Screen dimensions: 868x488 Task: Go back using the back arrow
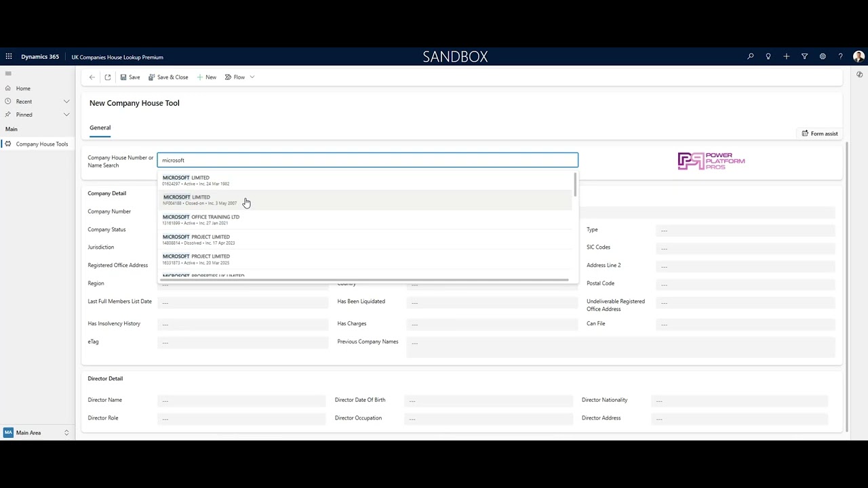[92, 77]
